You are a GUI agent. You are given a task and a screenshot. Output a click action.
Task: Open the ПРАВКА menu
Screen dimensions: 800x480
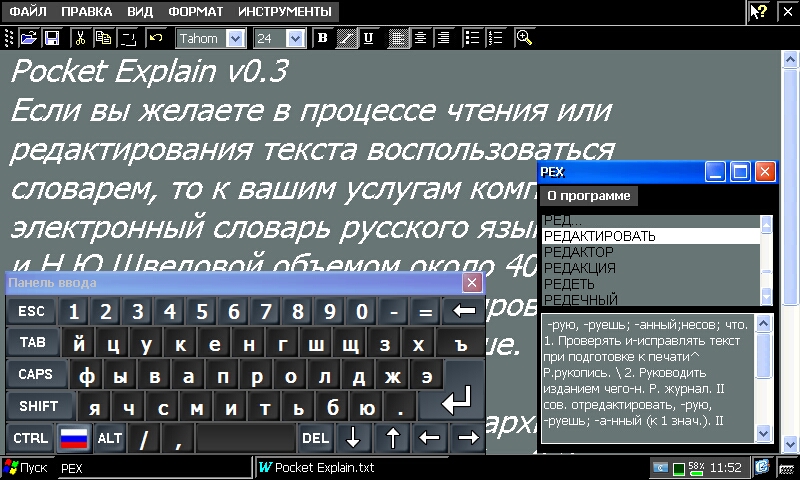tap(86, 11)
